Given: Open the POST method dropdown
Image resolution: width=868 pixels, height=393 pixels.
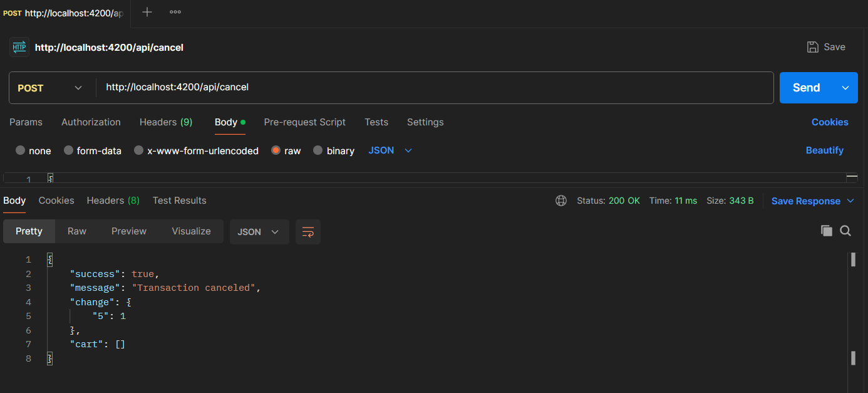Looking at the screenshot, I should [x=51, y=88].
